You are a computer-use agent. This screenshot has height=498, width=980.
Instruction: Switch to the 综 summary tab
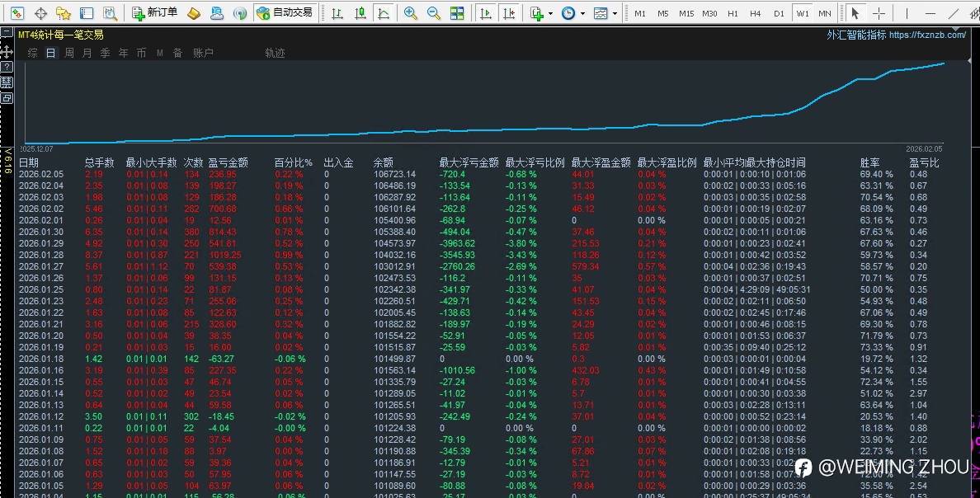coord(32,53)
